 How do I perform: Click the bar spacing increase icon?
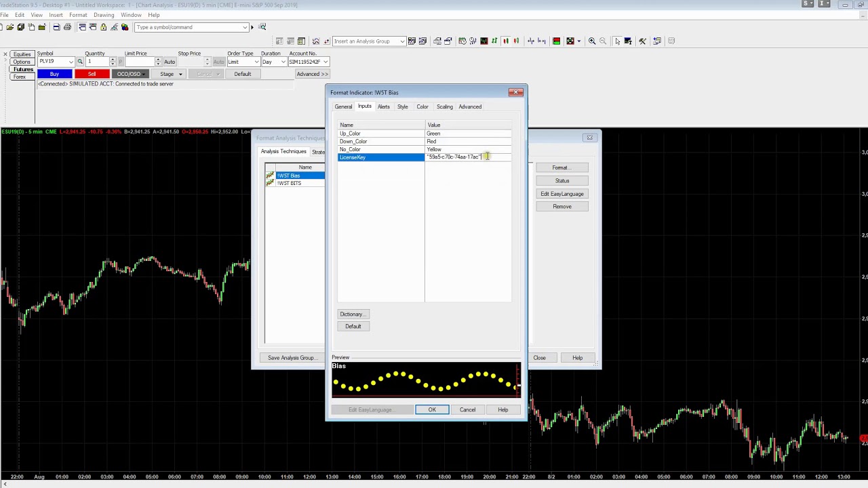coord(542,41)
